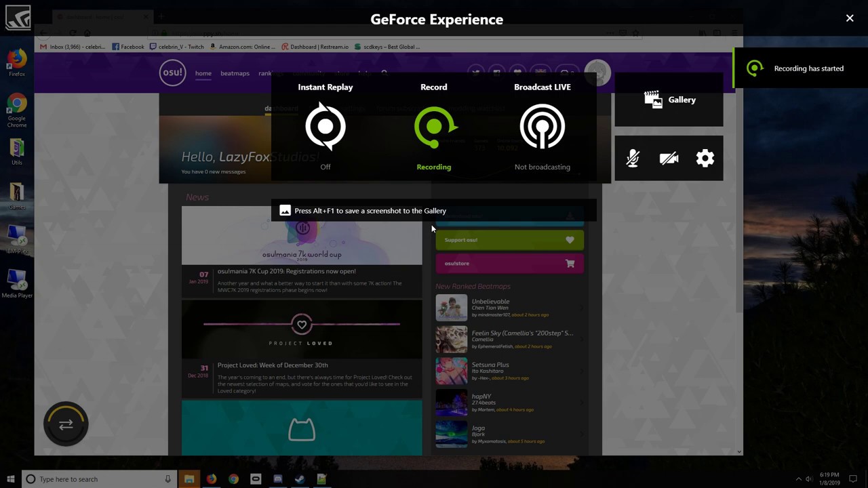
Task: Switch to Chrome on the taskbar
Action: 233,479
